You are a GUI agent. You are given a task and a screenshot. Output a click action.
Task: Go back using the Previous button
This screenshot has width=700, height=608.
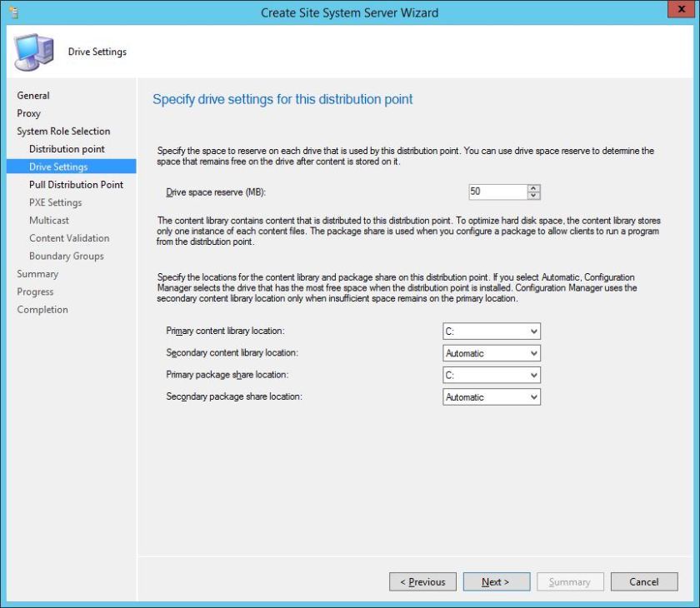[422, 581]
